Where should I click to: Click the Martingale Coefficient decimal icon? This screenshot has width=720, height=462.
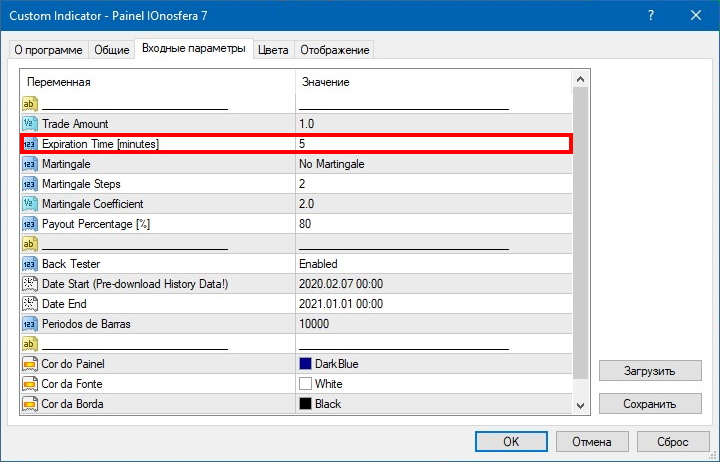tap(29, 204)
